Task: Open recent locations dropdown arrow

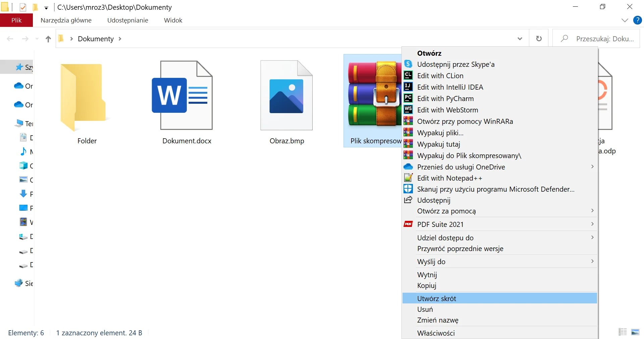Action: (x=37, y=39)
